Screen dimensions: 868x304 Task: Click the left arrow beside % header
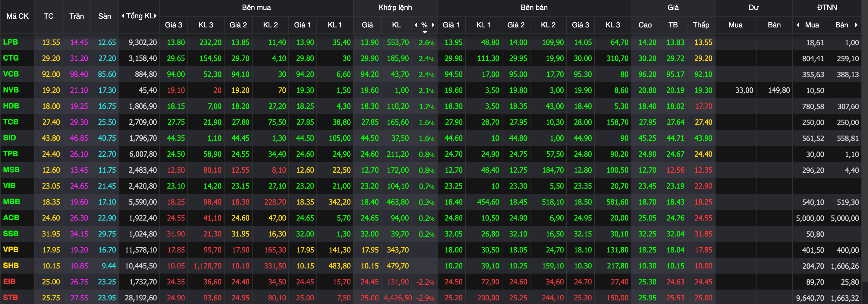[416, 25]
